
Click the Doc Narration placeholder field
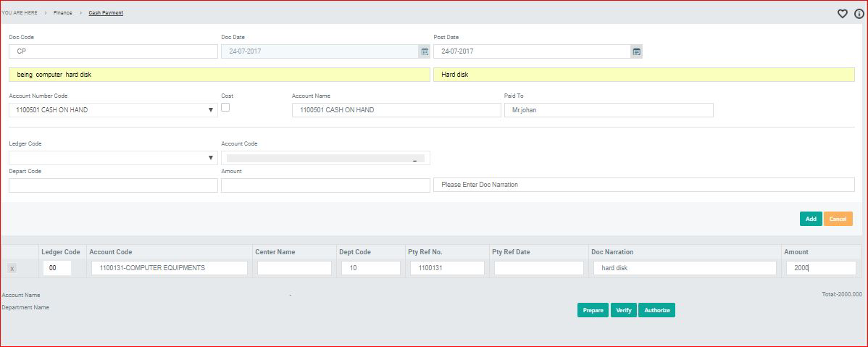(643, 185)
